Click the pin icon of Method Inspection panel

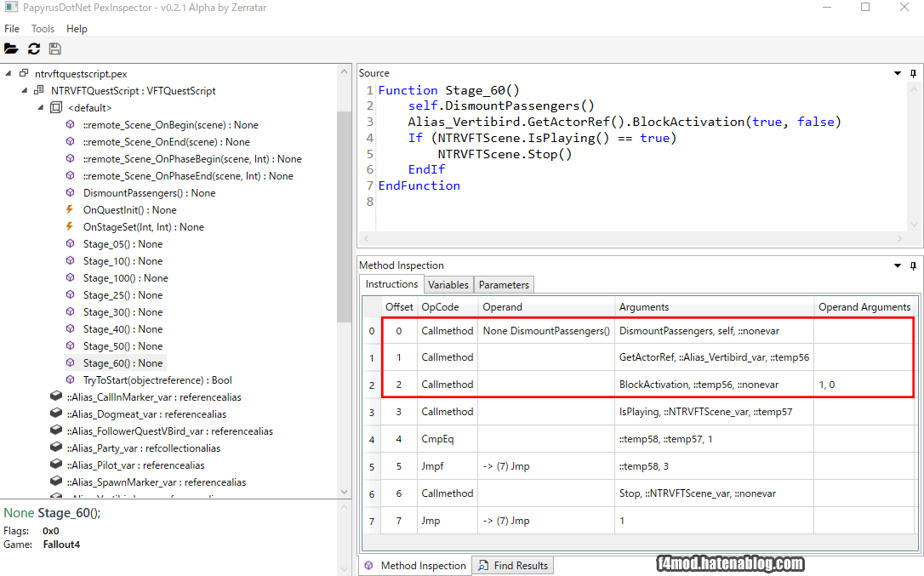pyautogui.click(x=914, y=266)
